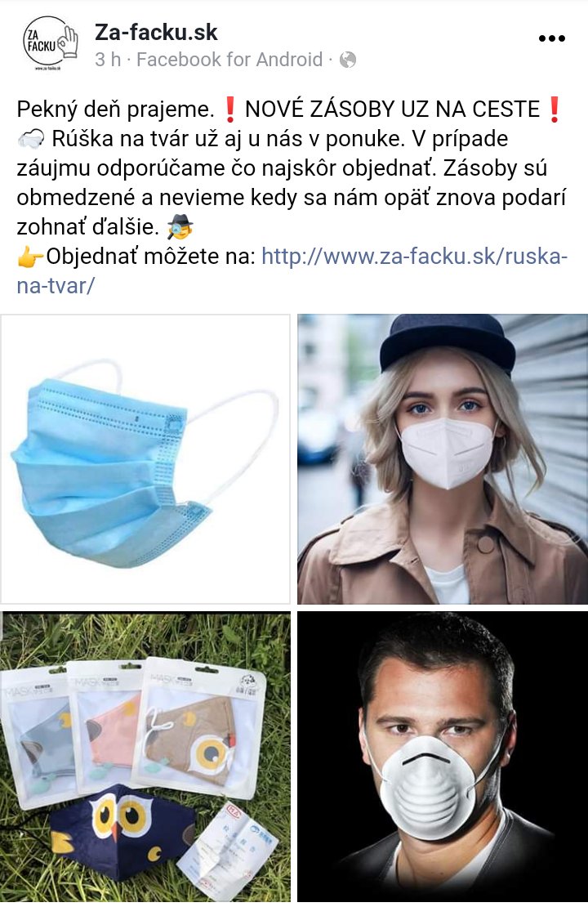Viewport: 588px width, 907px height.
Task: Open photo of packaged masks on grass
Action: click(x=145, y=757)
